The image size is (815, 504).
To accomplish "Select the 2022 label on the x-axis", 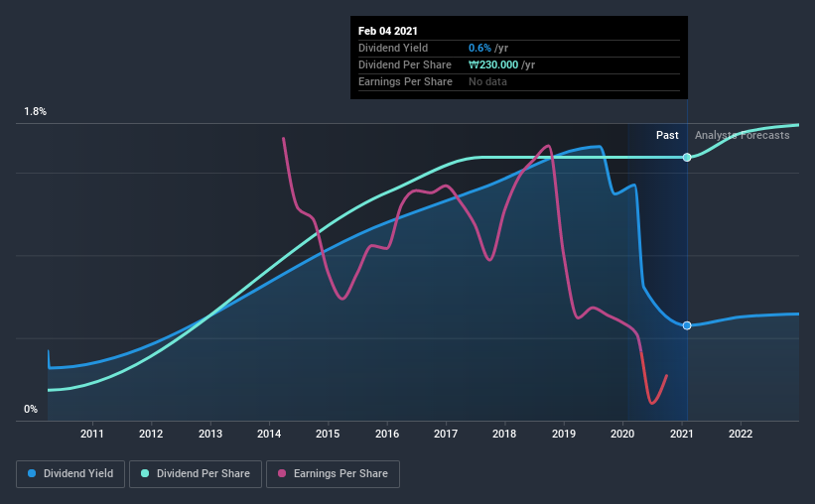I will [741, 434].
